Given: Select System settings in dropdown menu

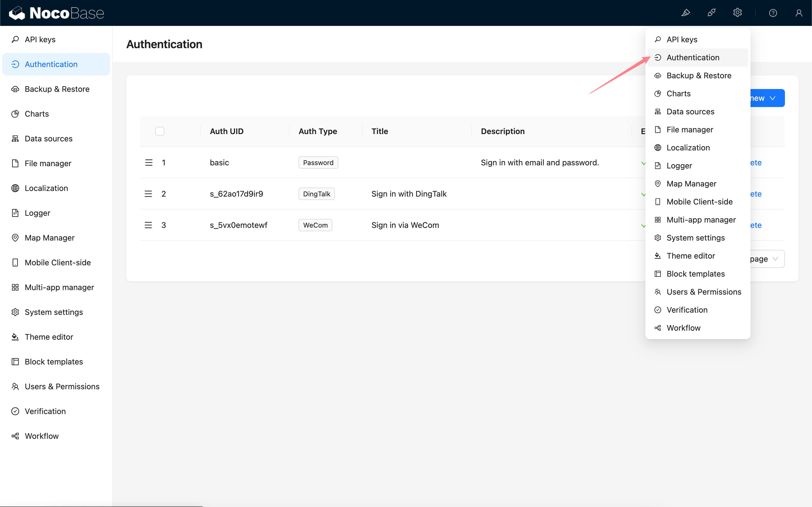Looking at the screenshot, I should click(x=695, y=238).
